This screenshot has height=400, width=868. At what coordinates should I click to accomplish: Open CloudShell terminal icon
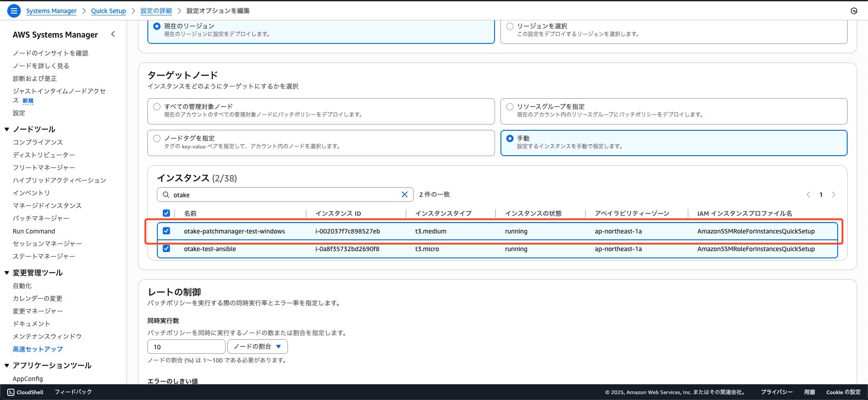pyautogui.click(x=11, y=392)
